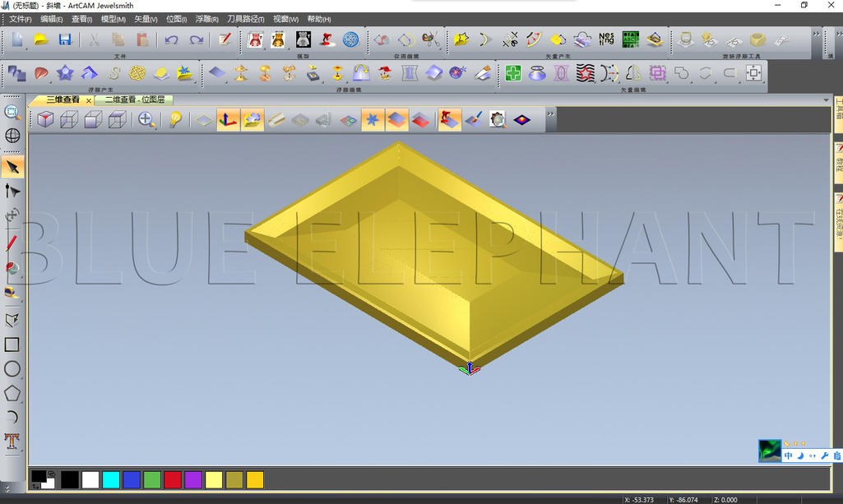Click the lightbulb lighting icon
843x504 pixels.
point(175,119)
